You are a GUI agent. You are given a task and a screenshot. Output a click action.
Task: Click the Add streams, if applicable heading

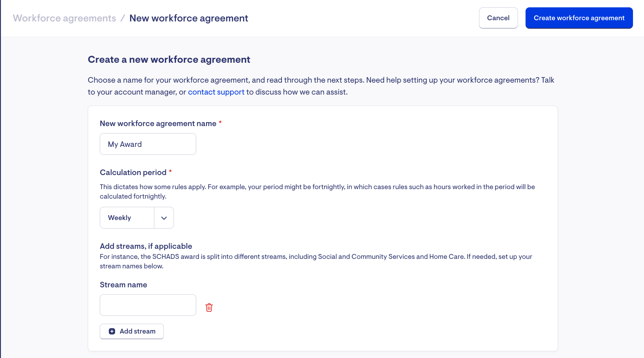[146, 246]
